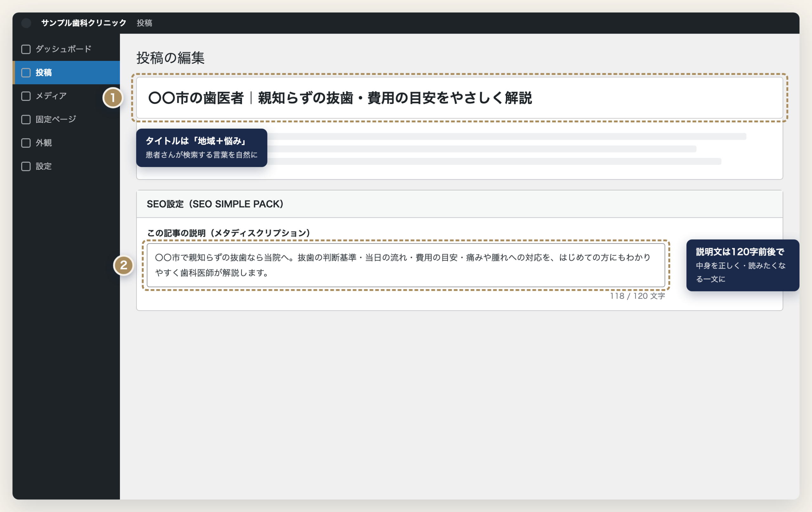Open the メディア menu item
This screenshot has height=512, width=812.
point(66,96)
